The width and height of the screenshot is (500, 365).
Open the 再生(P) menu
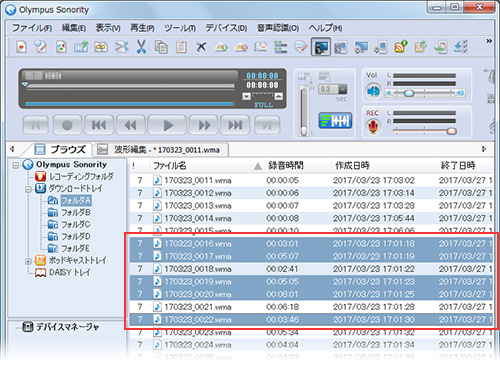[142, 28]
